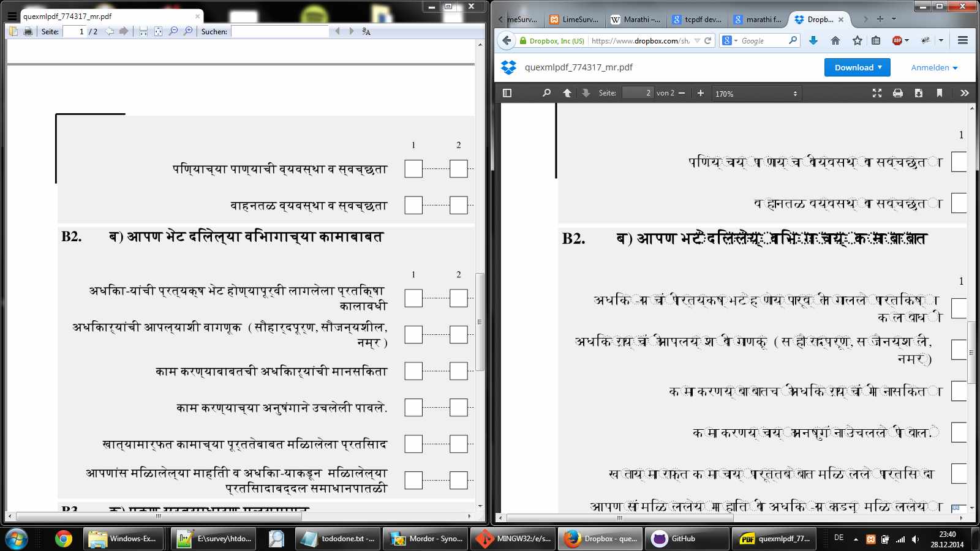This screenshot has height=551, width=980.
Task: Go to Firefox home page
Action: (x=835, y=40)
